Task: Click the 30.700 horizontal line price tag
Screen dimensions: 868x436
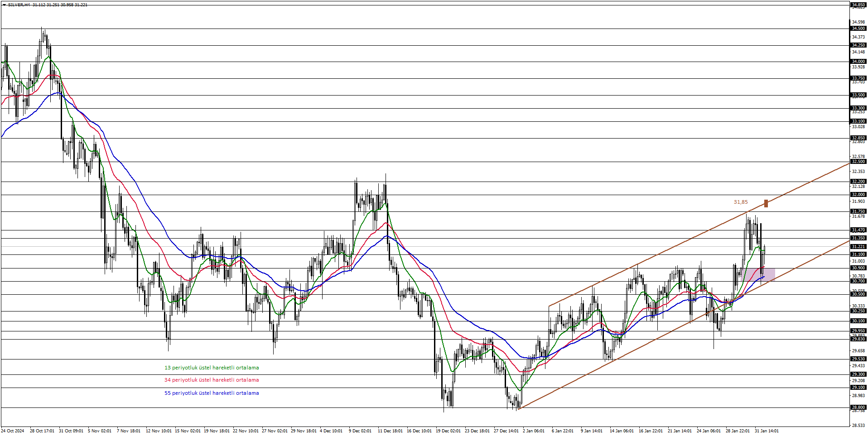Action: pyautogui.click(x=858, y=281)
